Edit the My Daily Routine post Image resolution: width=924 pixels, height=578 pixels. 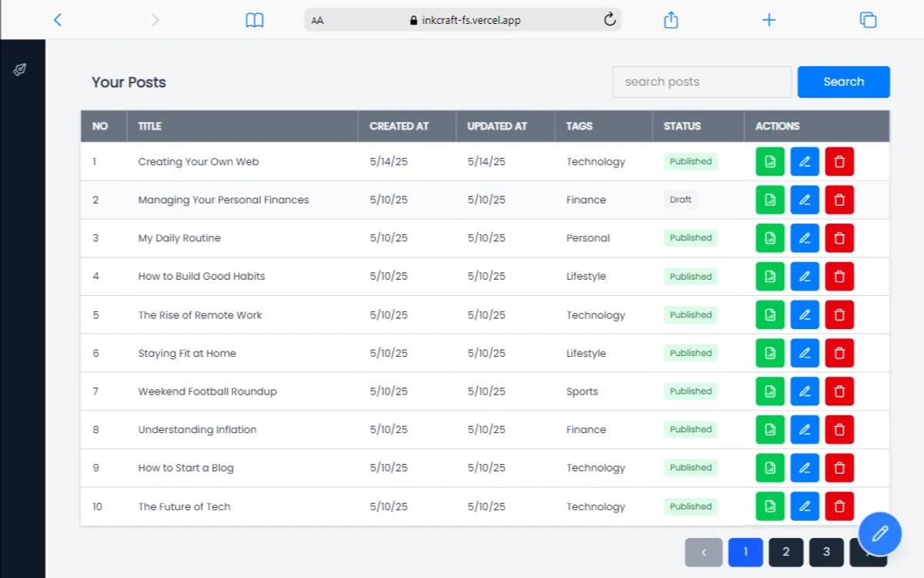pos(805,238)
